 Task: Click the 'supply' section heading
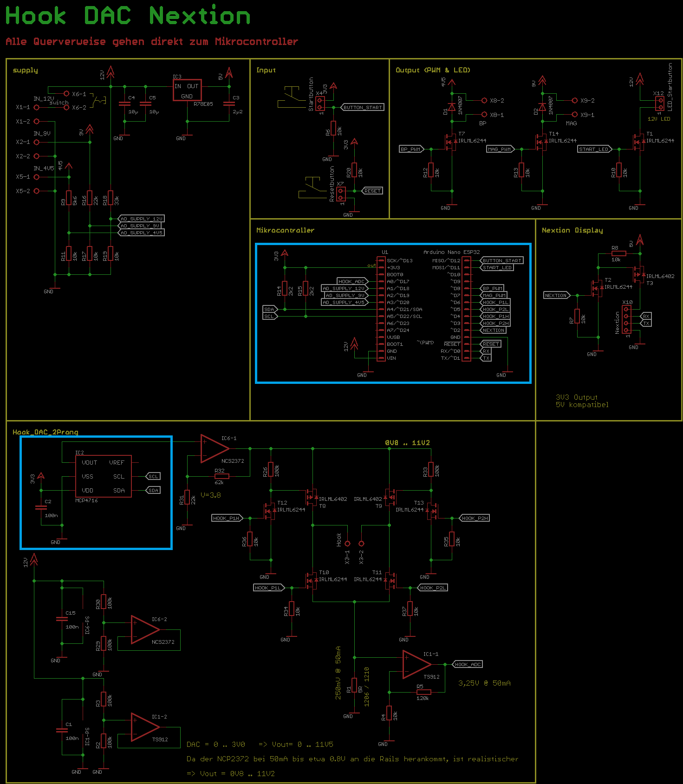pyautogui.click(x=25, y=70)
